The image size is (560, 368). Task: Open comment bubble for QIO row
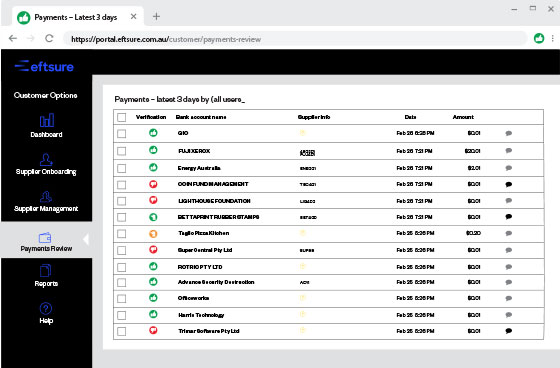[x=509, y=133]
